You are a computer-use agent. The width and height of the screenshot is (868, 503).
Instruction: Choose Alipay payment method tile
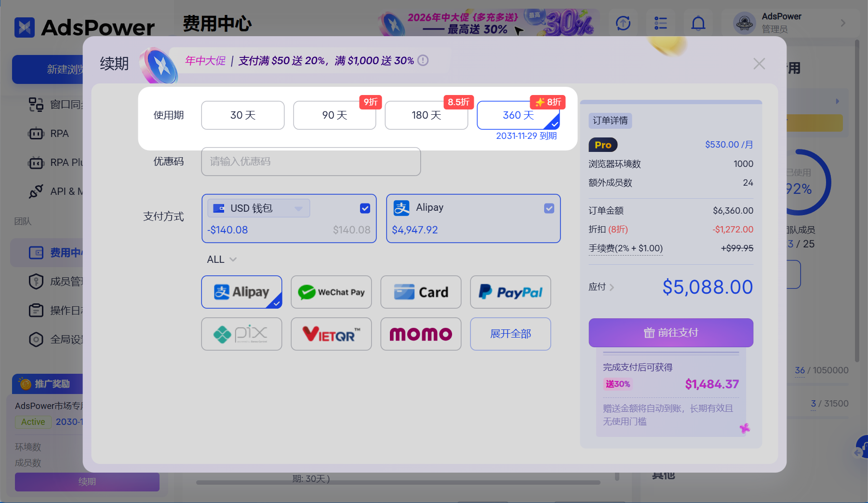[241, 292]
